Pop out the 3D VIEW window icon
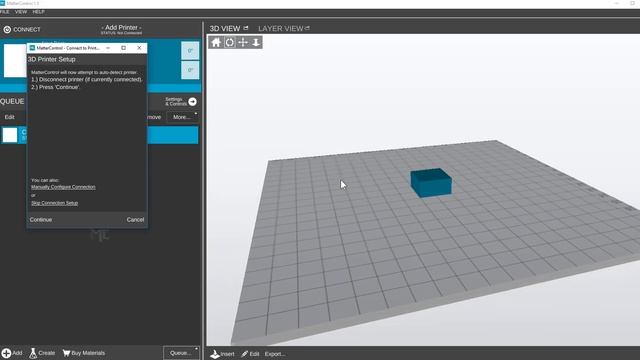Image resolution: width=640 pixels, height=360 pixels. pyautogui.click(x=246, y=28)
